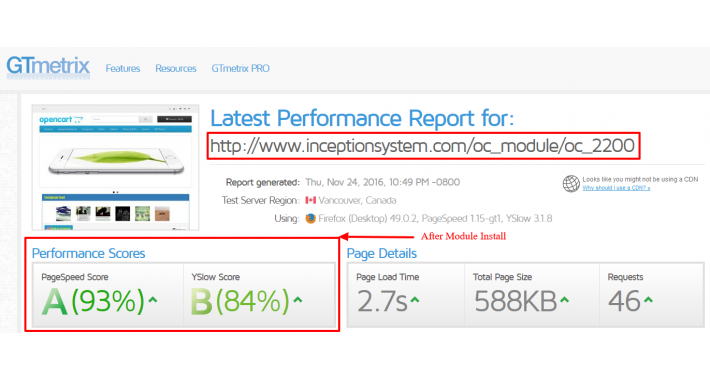
Task: Click the 'Latest Performance Report for:' heading
Action: (x=362, y=118)
